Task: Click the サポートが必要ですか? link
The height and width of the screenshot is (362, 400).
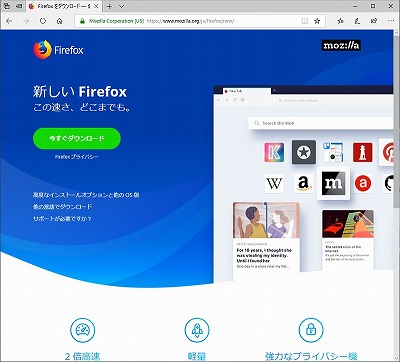Action: [x=62, y=219]
